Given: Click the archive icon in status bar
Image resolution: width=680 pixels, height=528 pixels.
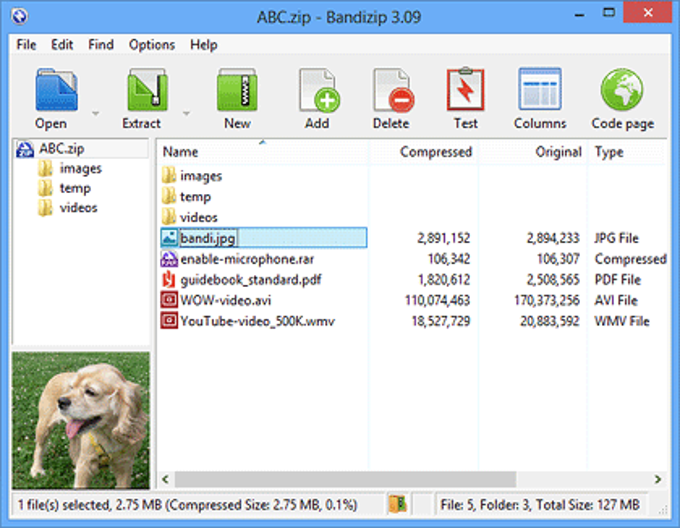Looking at the screenshot, I should pyautogui.click(x=397, y=504).
